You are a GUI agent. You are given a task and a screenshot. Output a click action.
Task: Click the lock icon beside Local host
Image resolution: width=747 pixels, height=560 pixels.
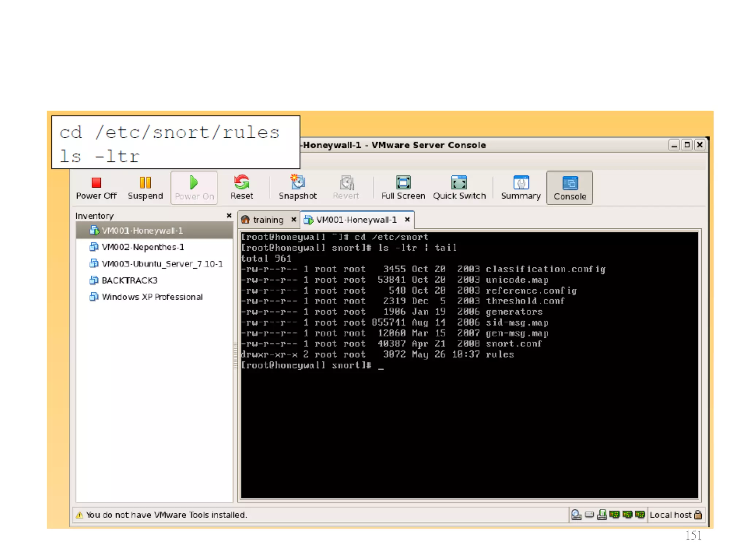tap(698, 515)
